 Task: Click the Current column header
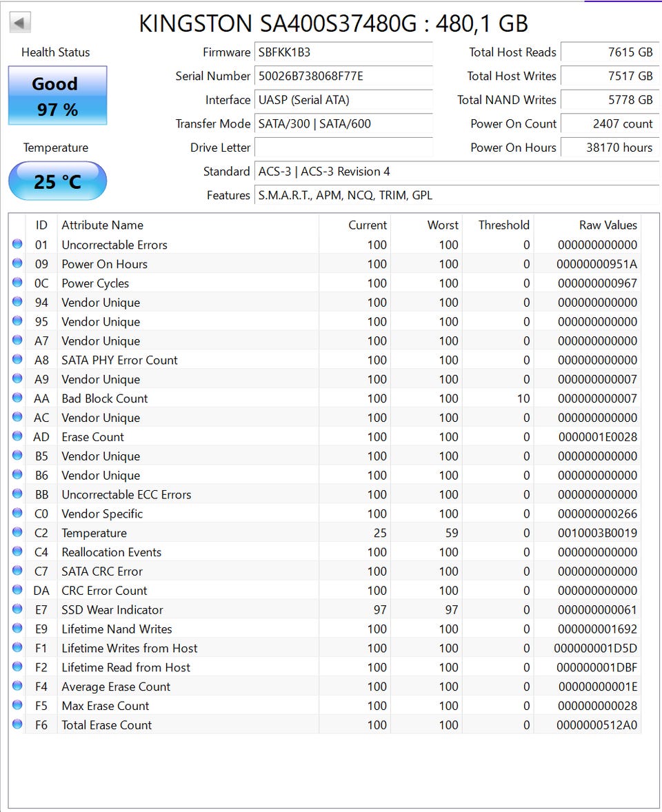pos(355,225)
